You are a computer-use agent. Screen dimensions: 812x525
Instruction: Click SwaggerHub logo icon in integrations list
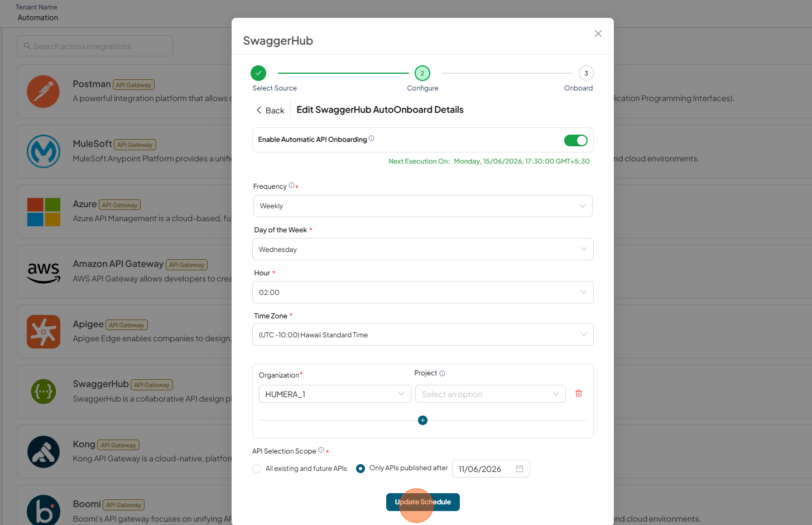(44, 392)
